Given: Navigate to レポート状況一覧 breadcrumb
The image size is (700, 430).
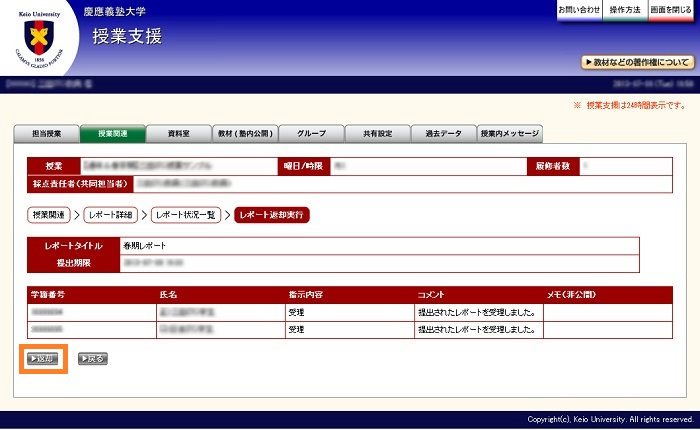Looking at the screenshot, I should [x=185, y=215].
